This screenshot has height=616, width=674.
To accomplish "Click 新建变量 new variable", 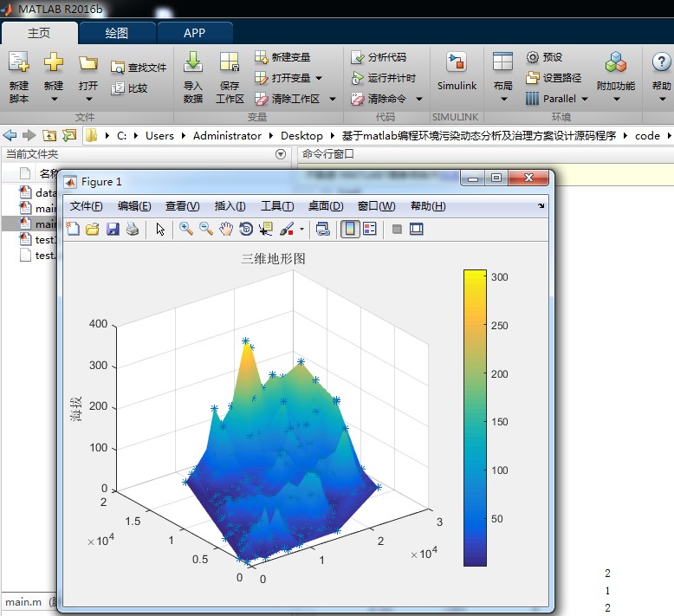I will tap(282, 56).
